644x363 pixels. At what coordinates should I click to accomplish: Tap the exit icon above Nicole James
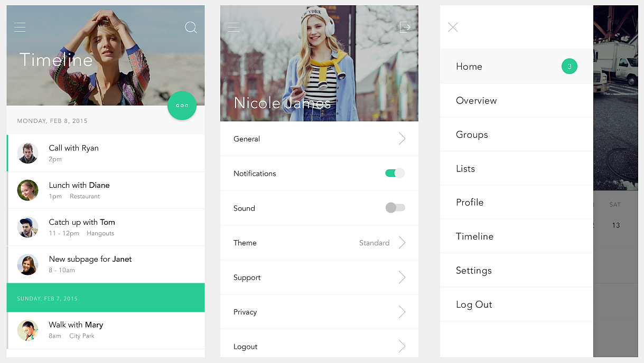point(405,27)
